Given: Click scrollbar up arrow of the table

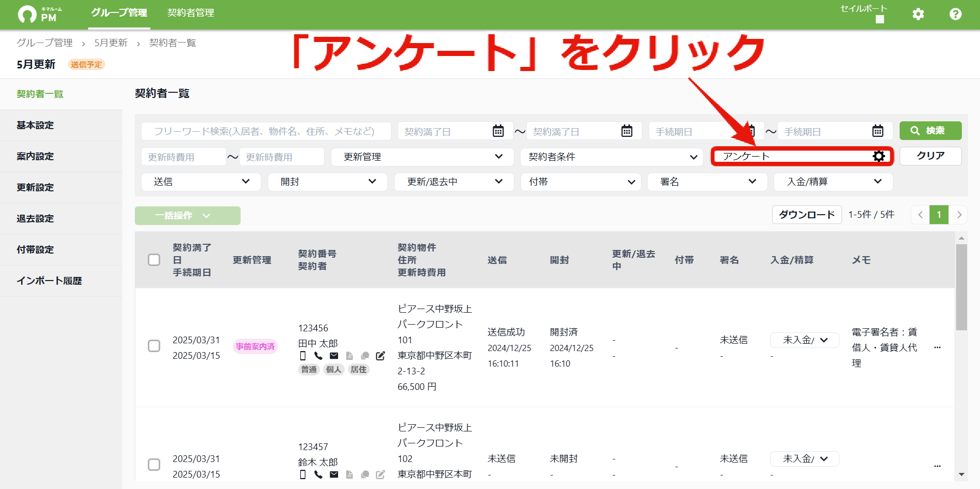Looking at the screenshot, I should click(x=961, y=238).
